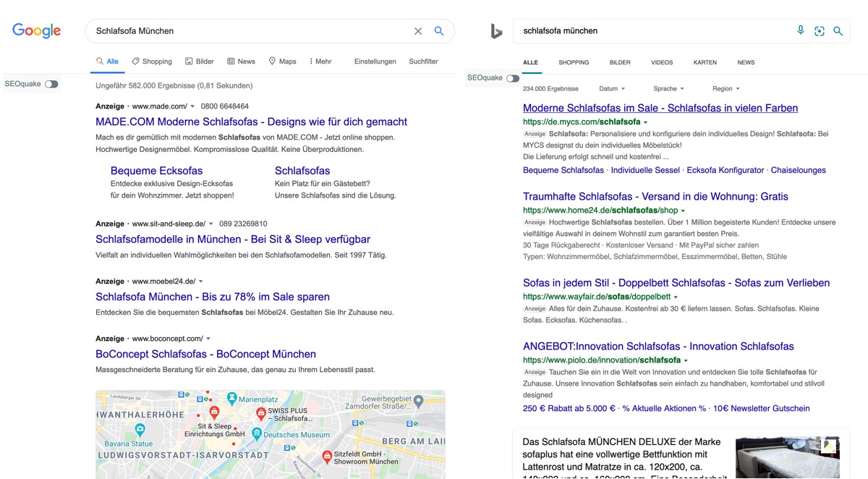Viewport: 868px width, 479px height.
Task: Click Google's blue magnifier search icon
Action: [x=438, y=31]
